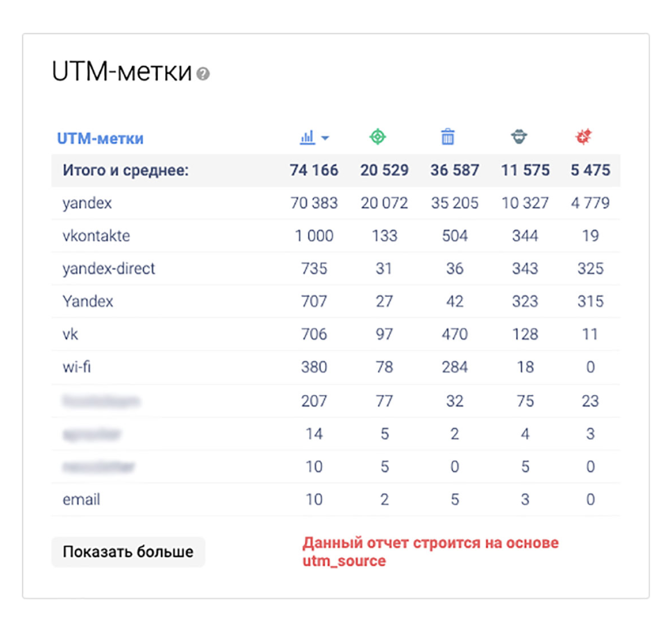Select the first blurred source row
Screen dimensions: 672x632
(101, 400)
